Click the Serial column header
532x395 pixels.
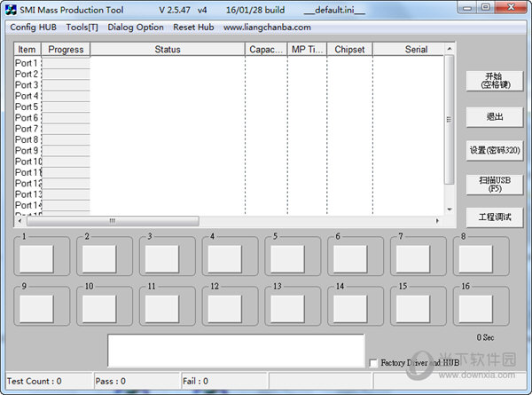(x=409, y=49)
